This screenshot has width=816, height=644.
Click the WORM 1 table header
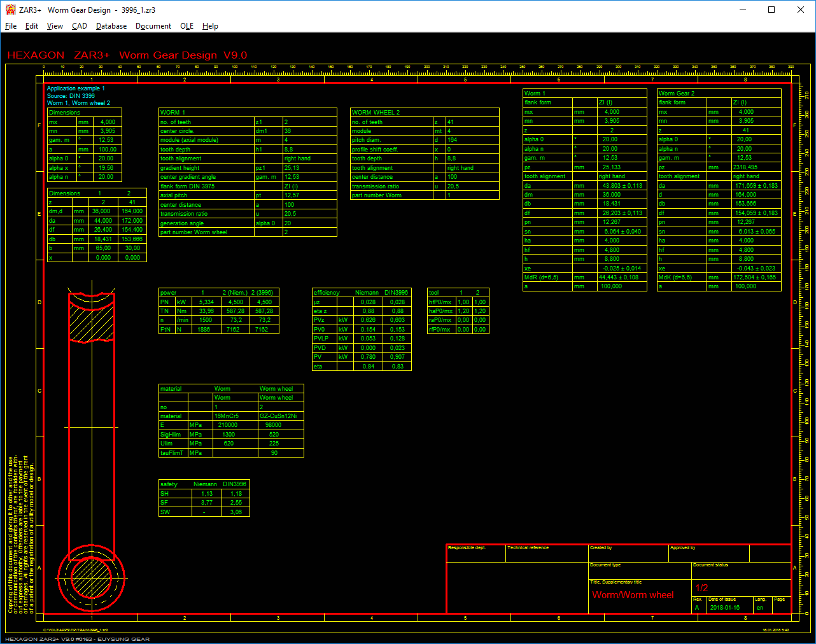(x=172, y=113)
